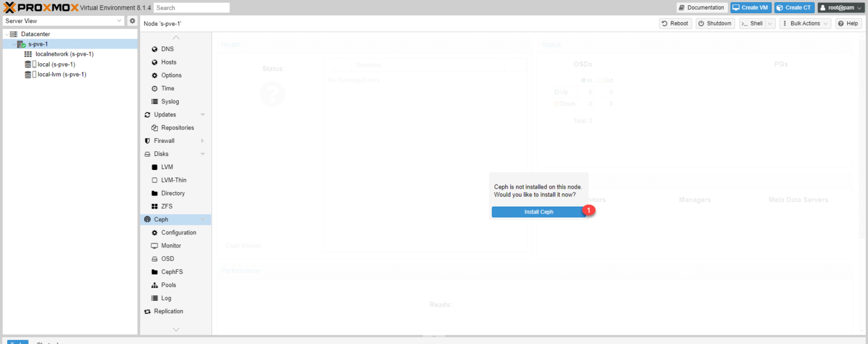Image resolution: width=868 pixels, height=344 pixels.
Task: Click the top Search field
Action: pyautogui.click(x=192, y=8)
